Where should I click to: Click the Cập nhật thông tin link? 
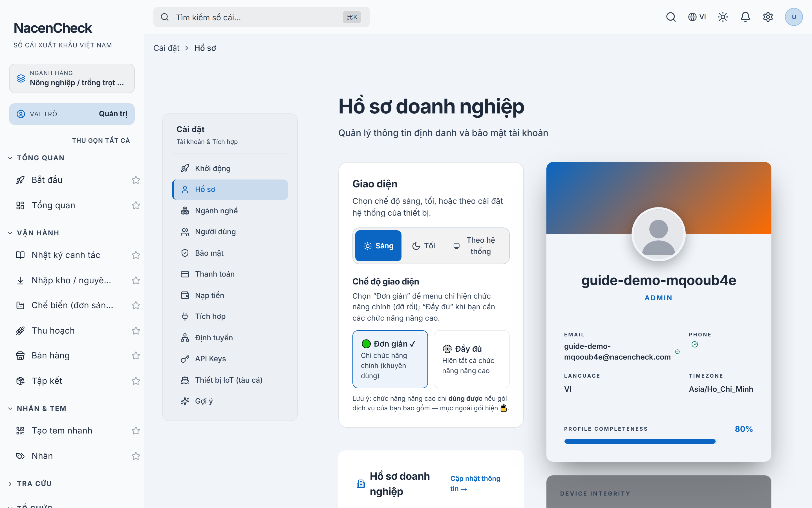pos(475,483)
